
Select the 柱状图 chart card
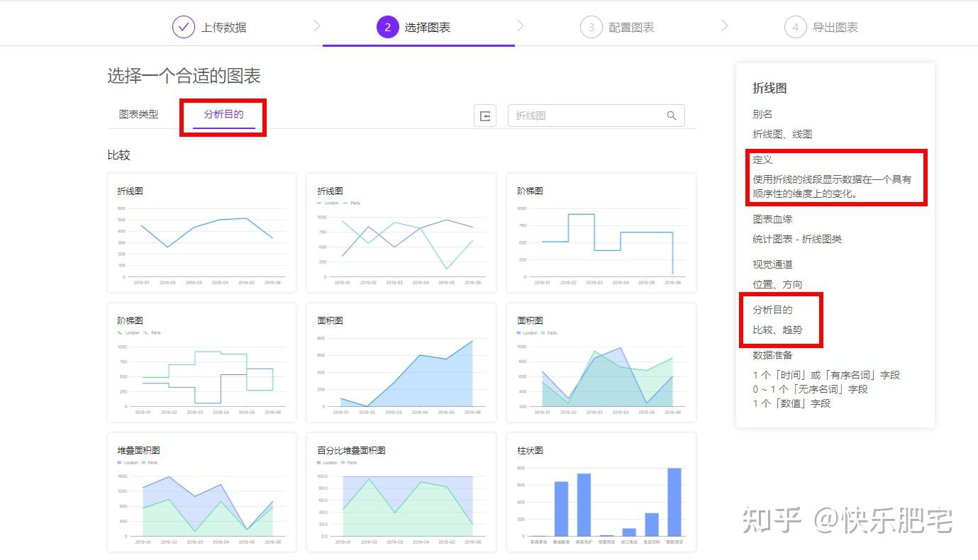601,492
